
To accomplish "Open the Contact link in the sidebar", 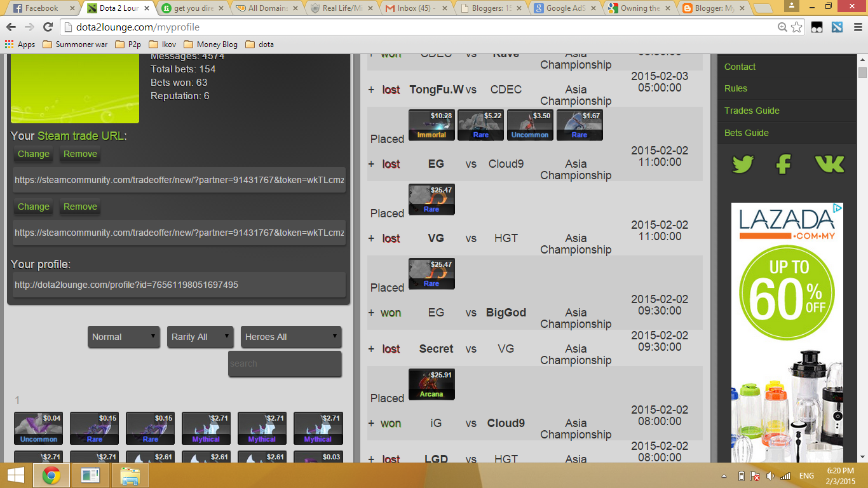I will (x=740, y=67).
